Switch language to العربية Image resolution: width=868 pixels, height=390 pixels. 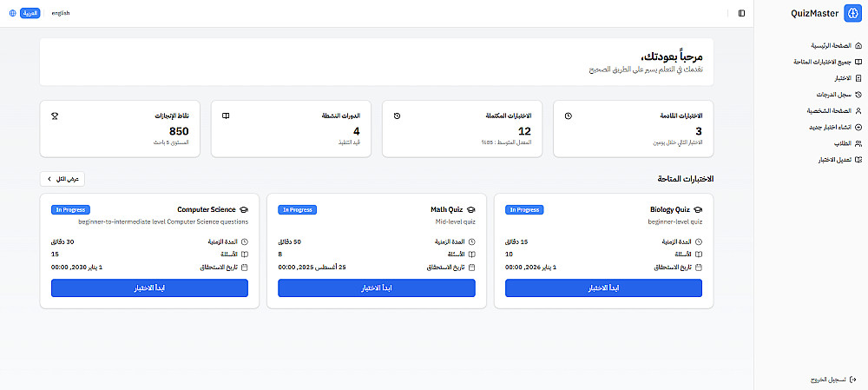click(x=30, y=13)
